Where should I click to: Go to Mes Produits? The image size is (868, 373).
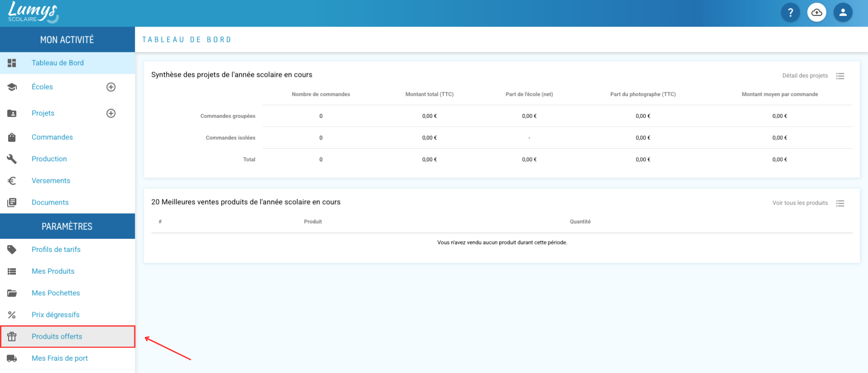tap(68, 271)
